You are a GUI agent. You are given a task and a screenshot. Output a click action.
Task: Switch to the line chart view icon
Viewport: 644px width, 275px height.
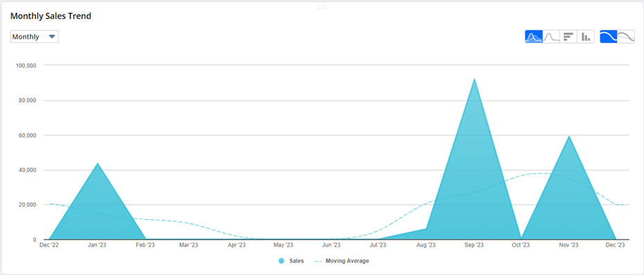551,37
